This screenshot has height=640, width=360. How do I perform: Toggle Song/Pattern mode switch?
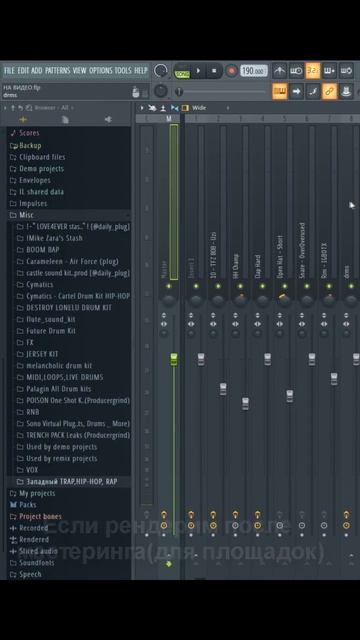pyautogui.click(x=182, y=71)
